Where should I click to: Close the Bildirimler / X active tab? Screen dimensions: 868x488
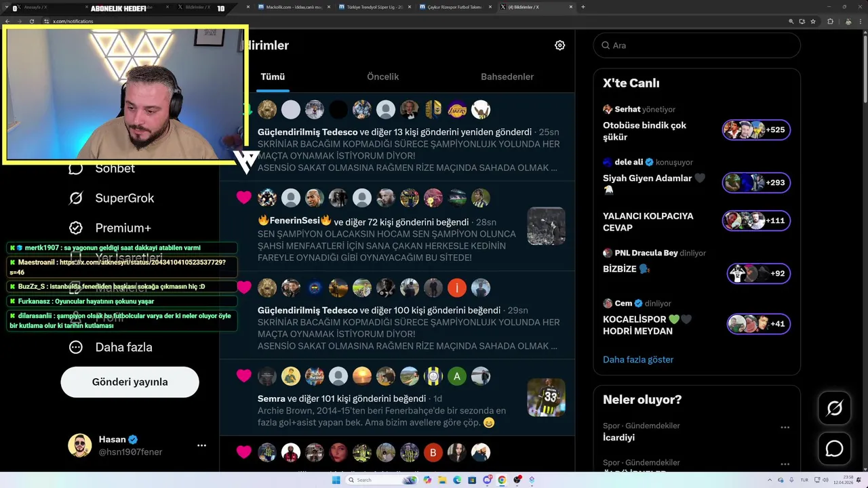(571, 7)
